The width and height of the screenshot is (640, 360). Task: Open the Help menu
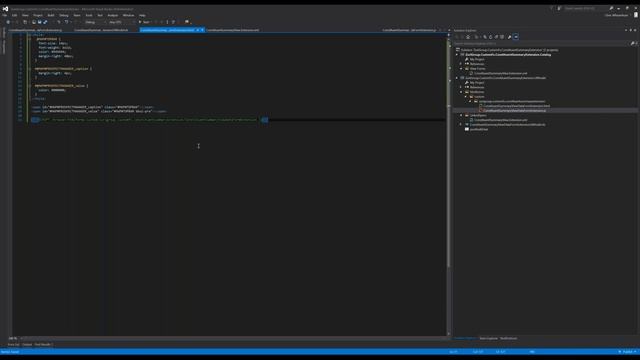(x=142, y=15)
